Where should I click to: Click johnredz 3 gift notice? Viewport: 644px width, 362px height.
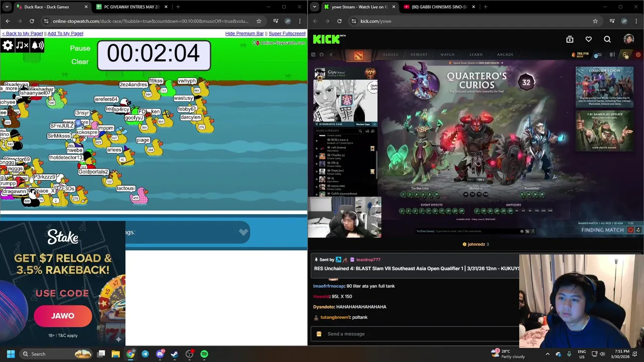pos(476,244)
